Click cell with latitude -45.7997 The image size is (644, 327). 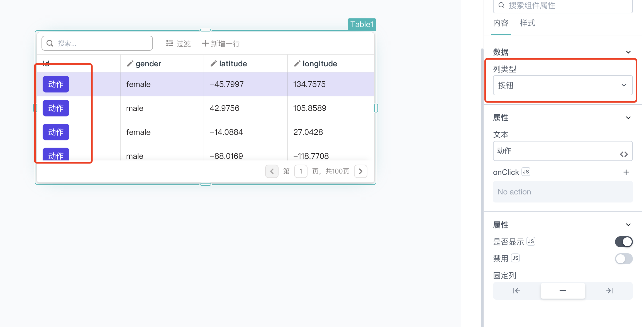(x=246, y=84)
